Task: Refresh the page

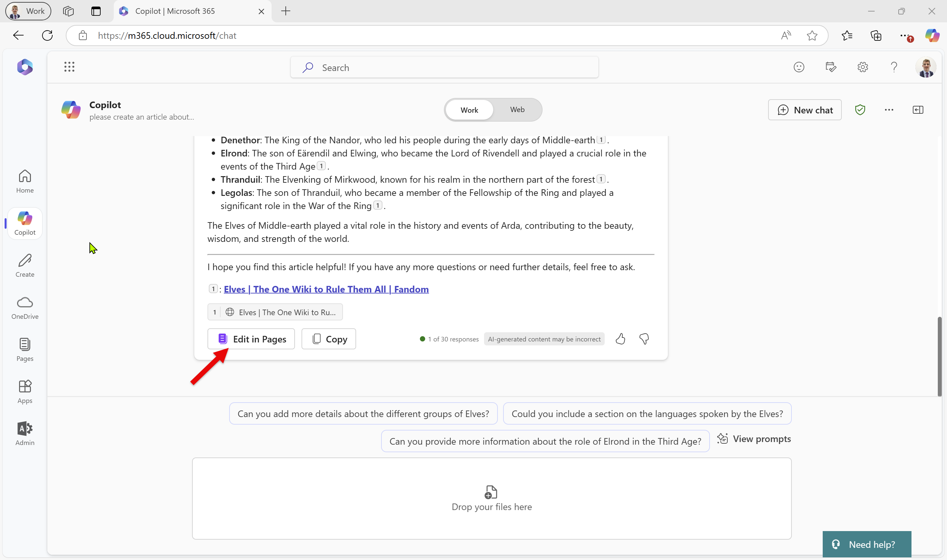Action: (47, 35)
